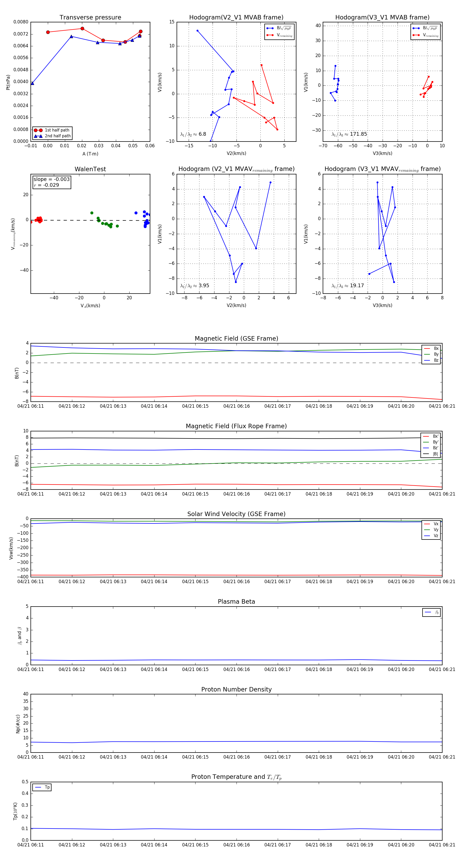Click the 'By' legend entry in GSE magnetic field plot
The height and width of the screenshot is (868, 473).
[431, 354]
